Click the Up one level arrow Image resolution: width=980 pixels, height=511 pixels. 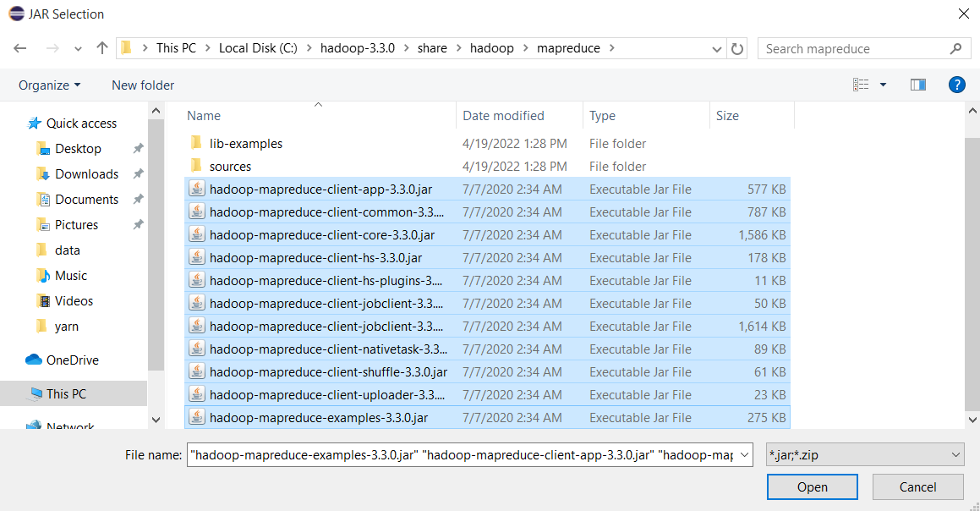pyautogui.click(x=102, y=48)
